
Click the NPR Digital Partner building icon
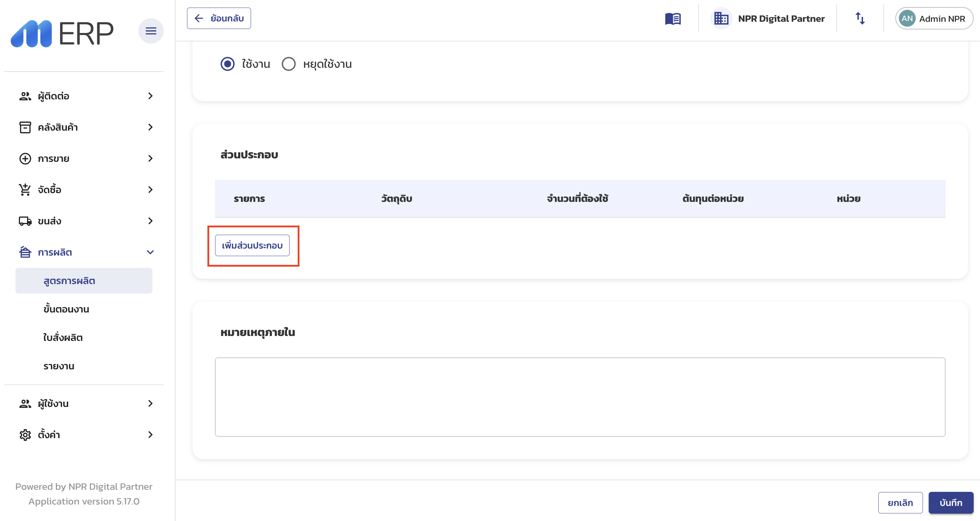(x=721, y=19)
